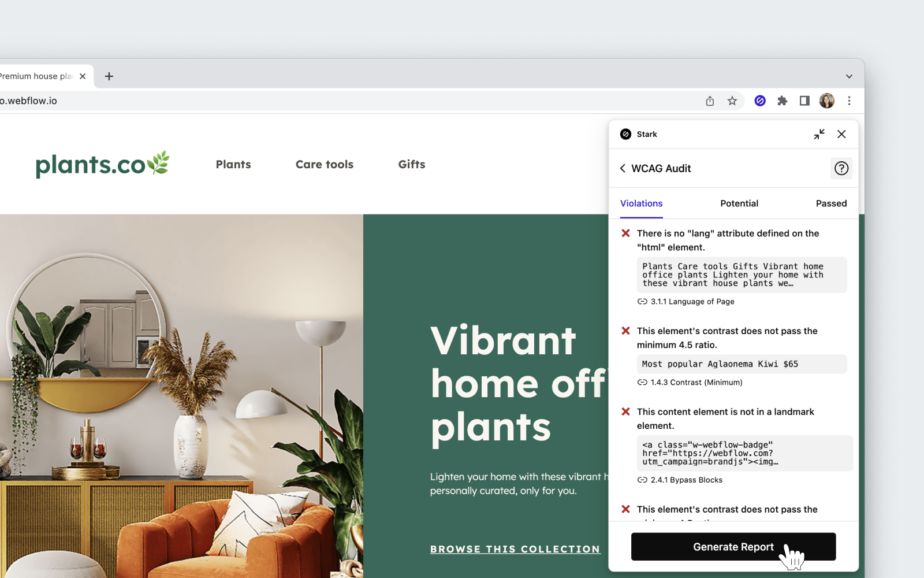Open the Gifts navigation link
This screenshot has width=924, height=578.
click(412, 164)
